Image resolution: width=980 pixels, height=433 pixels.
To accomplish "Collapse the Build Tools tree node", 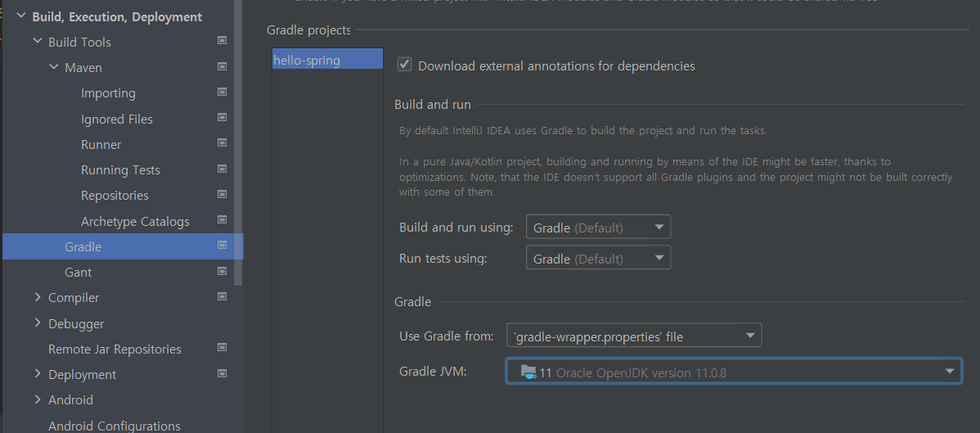I will 38,41.
